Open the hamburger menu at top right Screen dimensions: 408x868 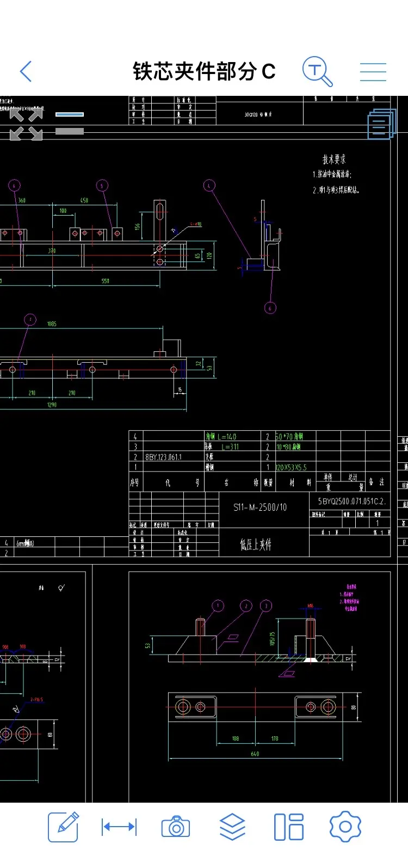[373, 72]
